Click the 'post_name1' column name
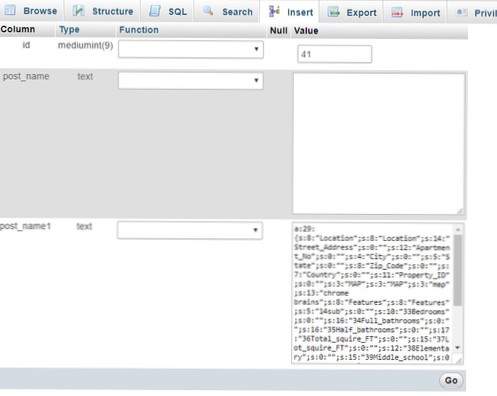The image size is (497, 396). coord(25,226)
